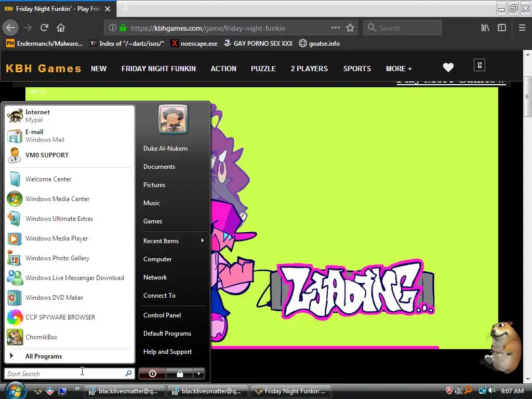Open the 2 PLAYERS category

[x=309, y=69]
